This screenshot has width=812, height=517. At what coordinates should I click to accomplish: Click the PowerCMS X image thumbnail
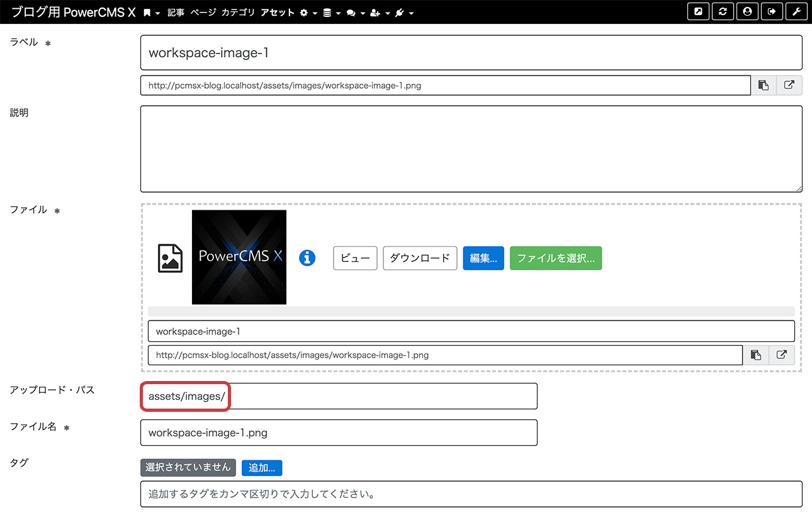pos(239,257)
